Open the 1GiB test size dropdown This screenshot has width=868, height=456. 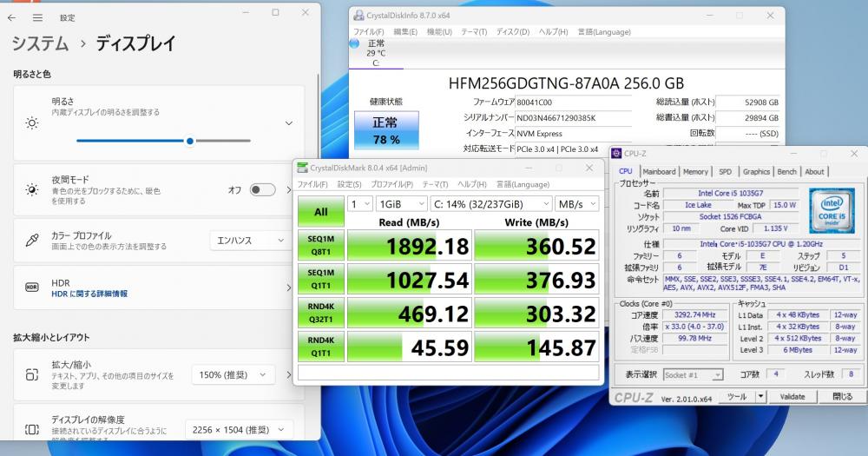point(401,204)
